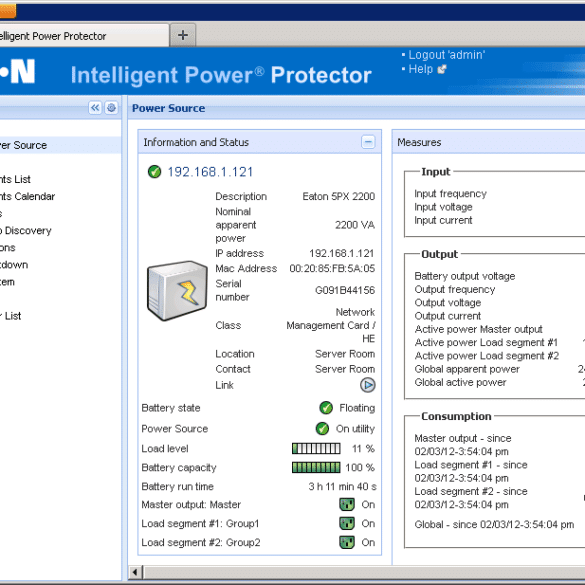This screenshot has width=585, height=585.
Task: Click 'Input frequency' in Measures
Action: tap(450, 194)
